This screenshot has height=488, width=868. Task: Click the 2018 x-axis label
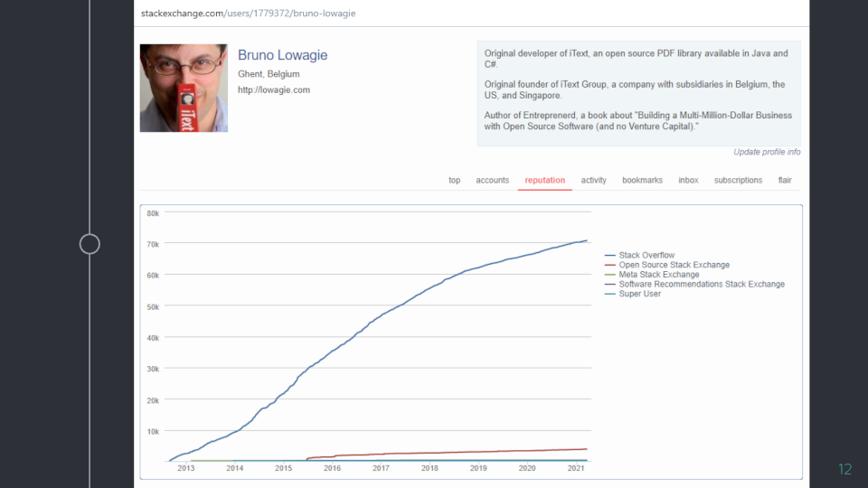[429, 468]
